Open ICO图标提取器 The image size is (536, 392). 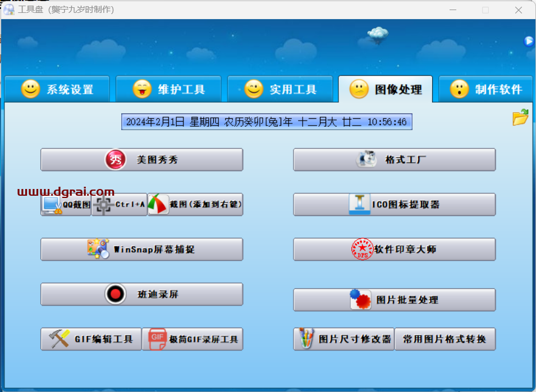point(395,205)
